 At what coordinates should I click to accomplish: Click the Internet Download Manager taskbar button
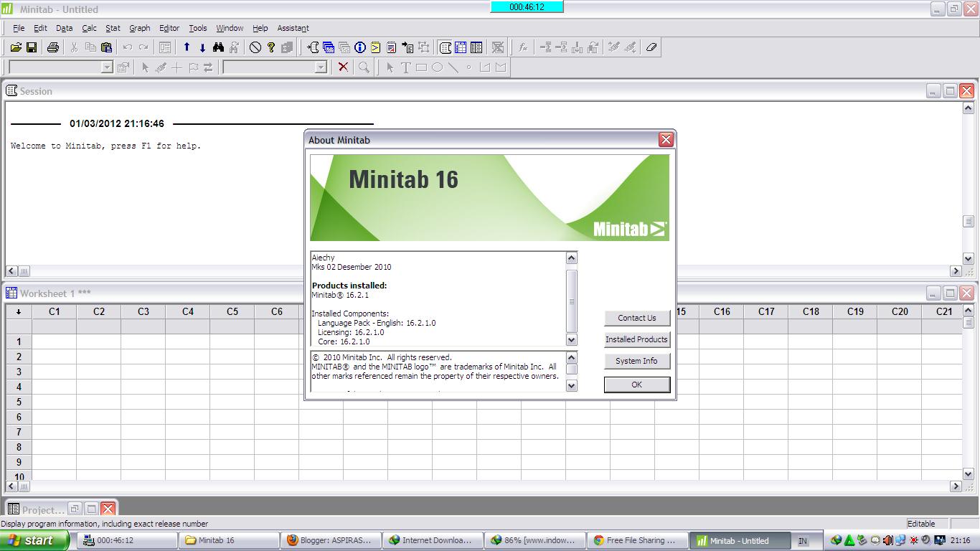tap(431, 540)
